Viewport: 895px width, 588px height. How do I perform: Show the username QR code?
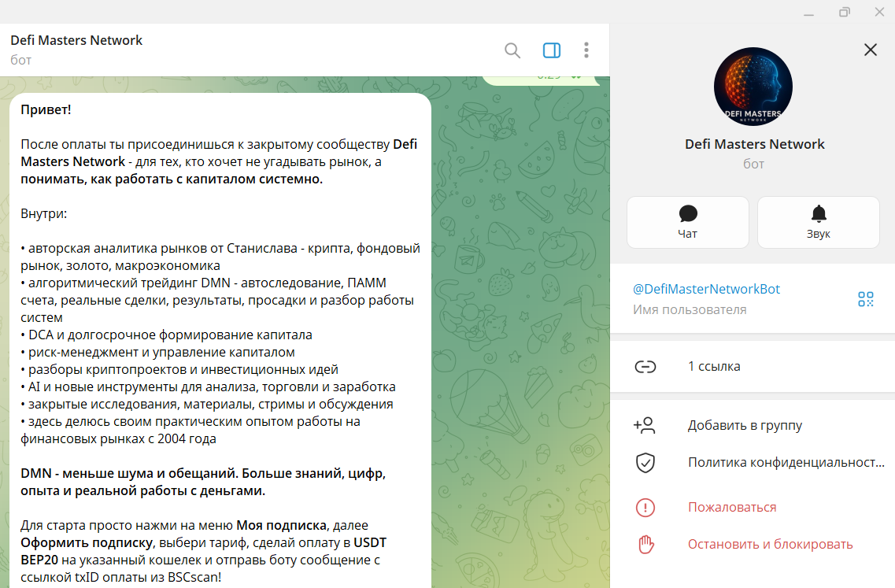point(865,299)
